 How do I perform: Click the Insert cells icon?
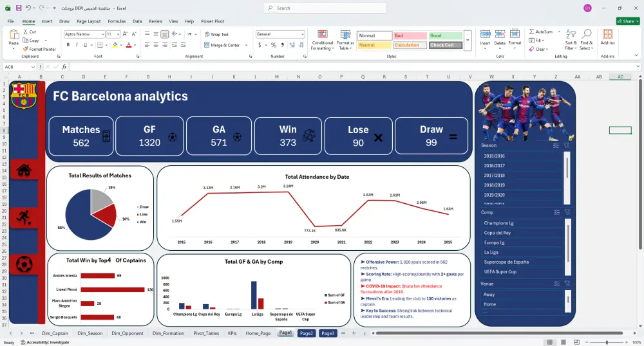pos(485,35)
